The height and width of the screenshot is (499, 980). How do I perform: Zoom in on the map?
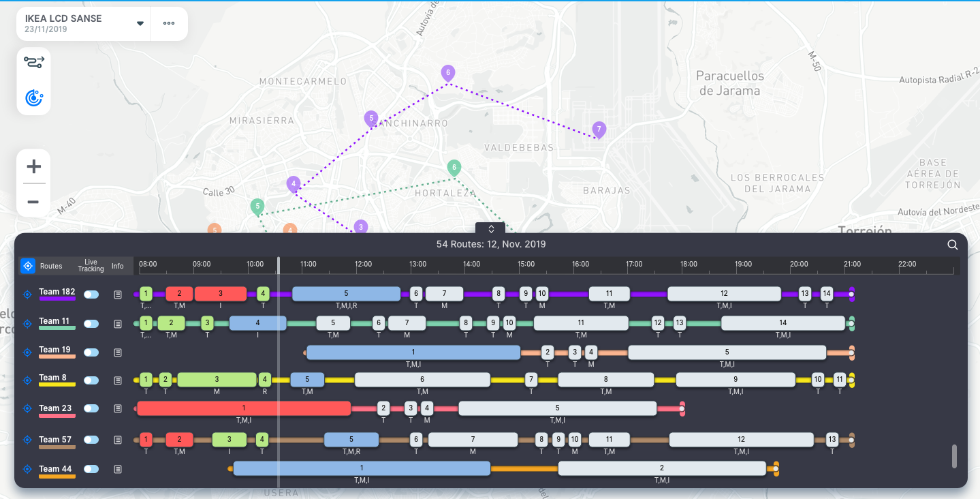33,167
